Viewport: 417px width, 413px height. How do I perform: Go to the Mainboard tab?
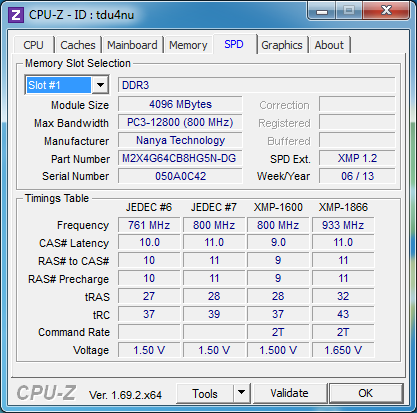tap(132, 45)
